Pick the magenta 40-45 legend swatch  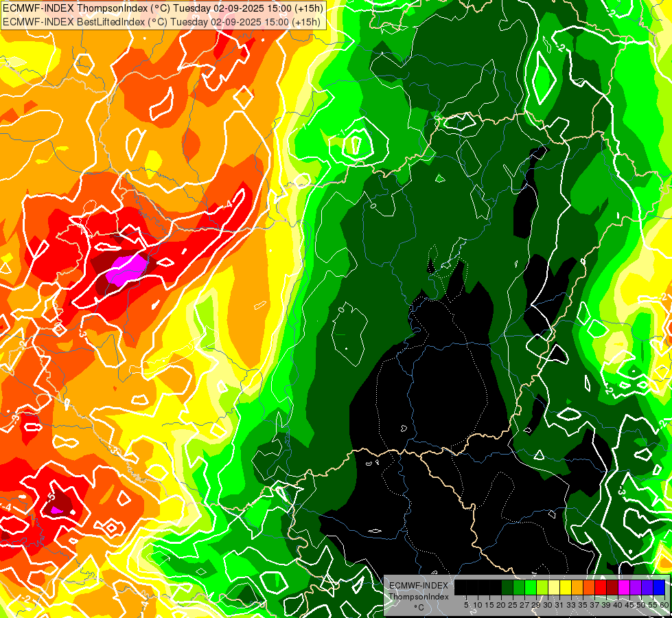624,587
